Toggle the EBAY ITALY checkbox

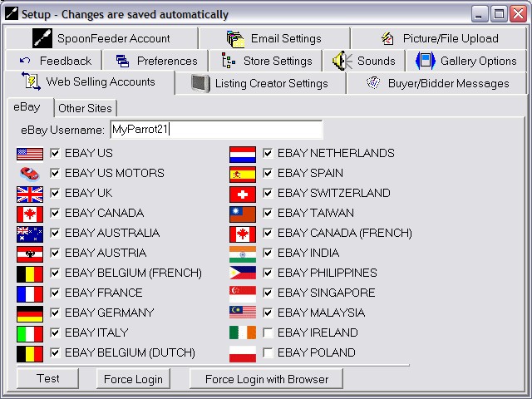pyautogui.click(x=55, y=332)
